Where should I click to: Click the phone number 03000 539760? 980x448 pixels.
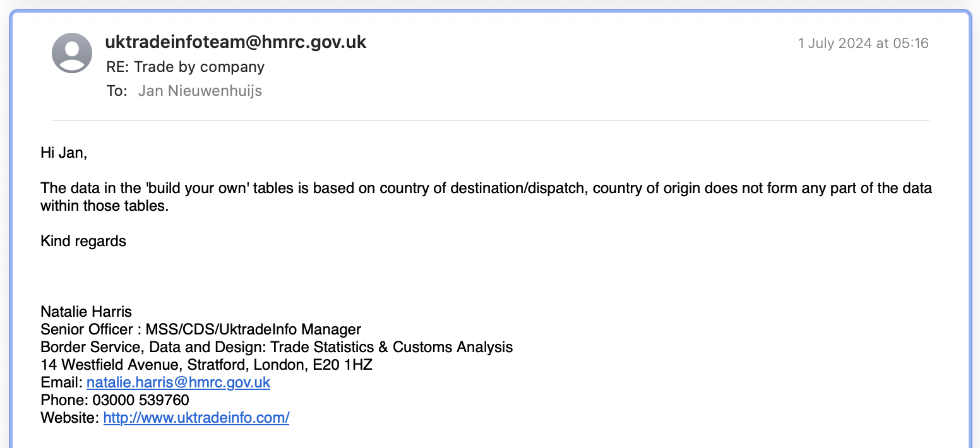pos(141,400)
